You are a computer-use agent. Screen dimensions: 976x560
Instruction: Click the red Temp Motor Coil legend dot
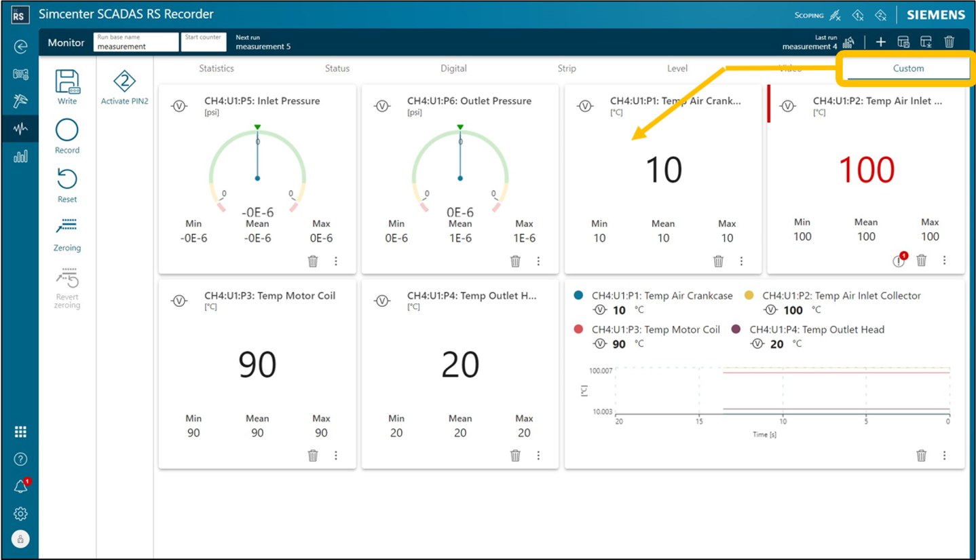pyautogui.click(x=578, y=329)
